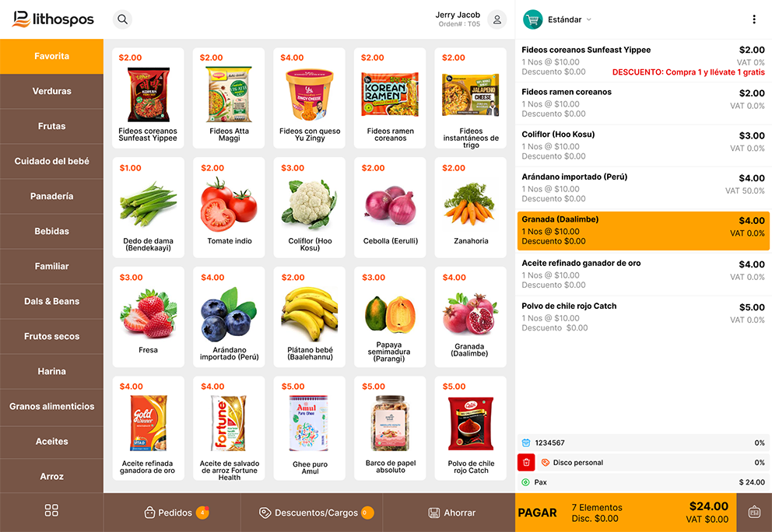772x532 pixels.
Task: Open the Frutas category tab
Action: [51, 126]
